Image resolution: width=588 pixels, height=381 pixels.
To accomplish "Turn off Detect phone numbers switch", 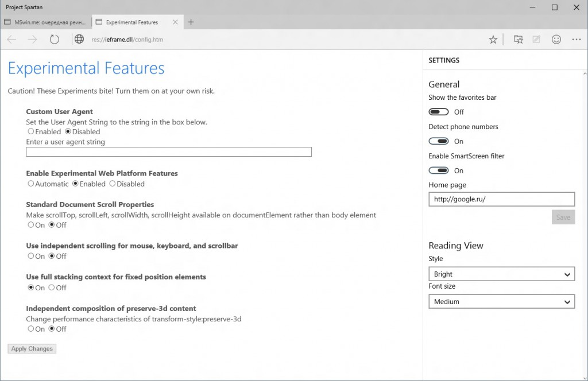I will click(x=439, y=141).
